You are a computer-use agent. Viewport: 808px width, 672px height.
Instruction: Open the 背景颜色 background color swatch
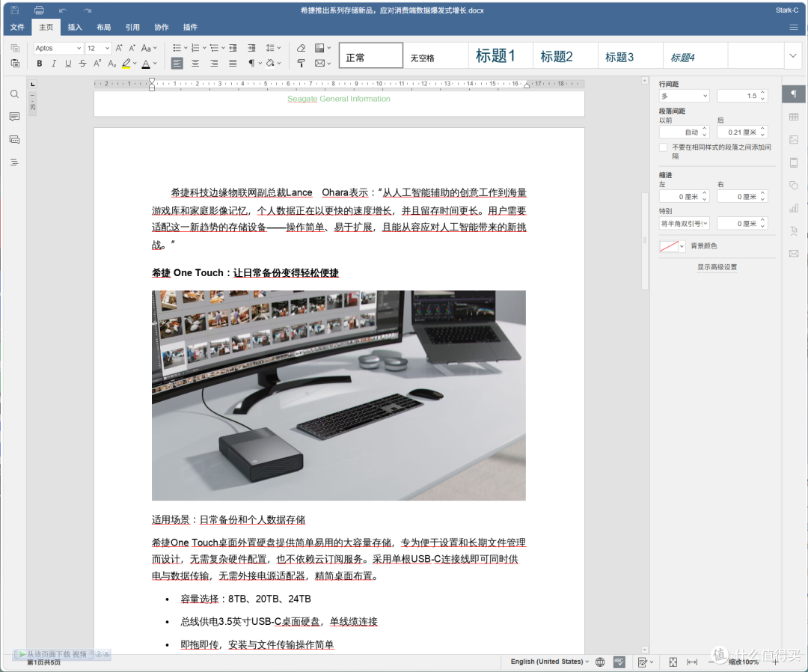point(672,246)
